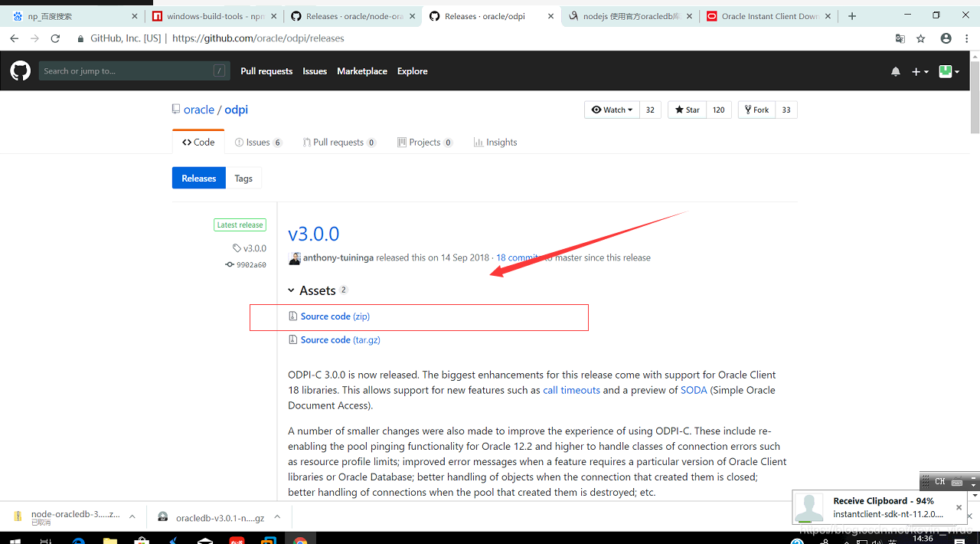Bookmark this page with star icon
Screen dimensions: 980x544
click(x=921, y=38)
